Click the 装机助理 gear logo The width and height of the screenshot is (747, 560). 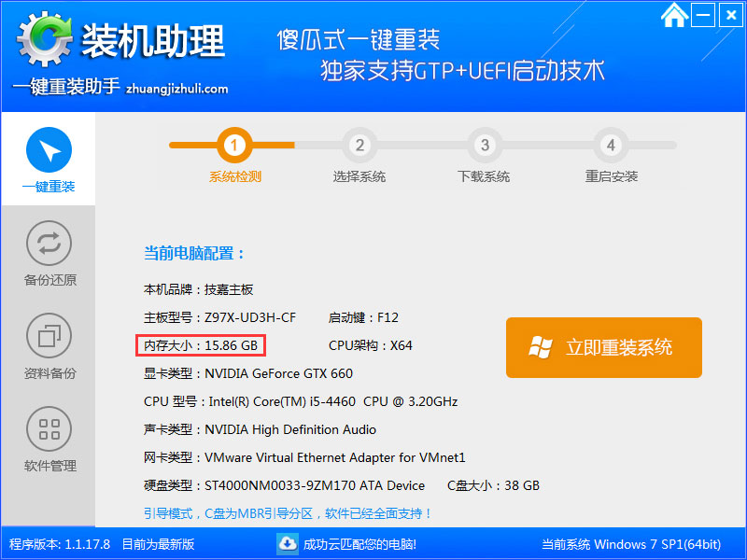(x=44, y=40)
